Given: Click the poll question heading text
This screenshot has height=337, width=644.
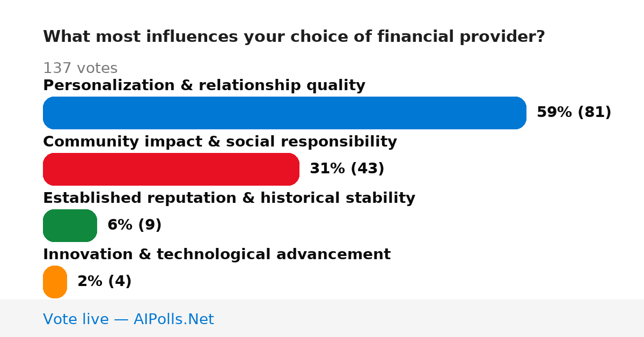Looking at the screenshot, I should click(294, 36).
